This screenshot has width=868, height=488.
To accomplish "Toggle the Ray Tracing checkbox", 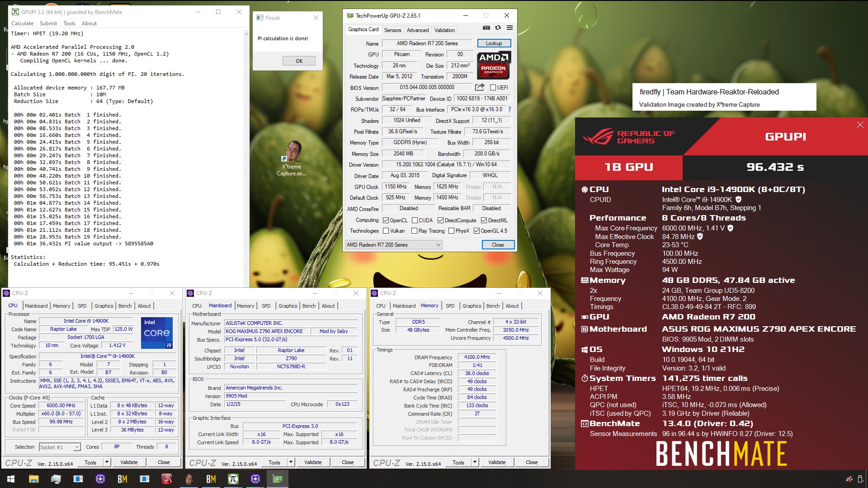I will click(414, 231).
